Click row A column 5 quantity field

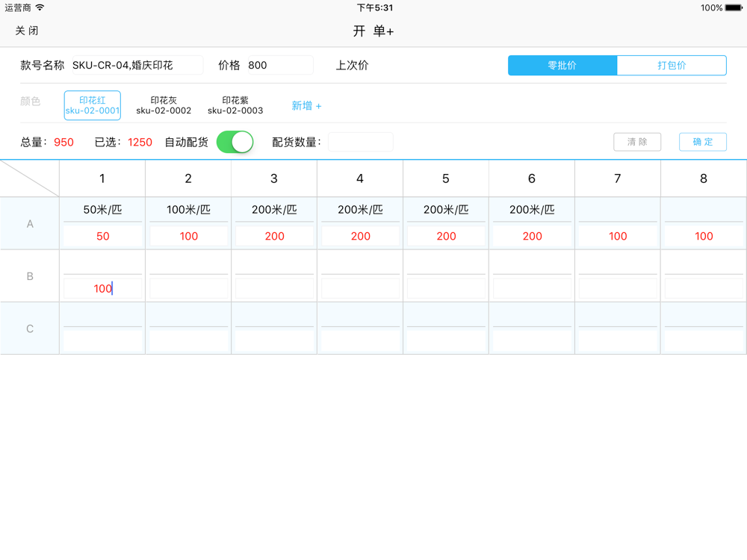[x=447, y=236]
